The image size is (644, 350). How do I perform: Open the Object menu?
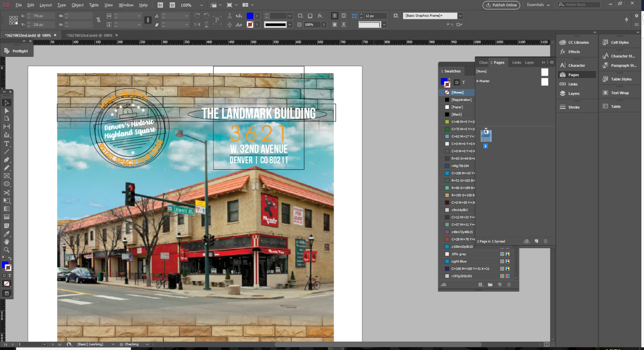pos(77,5)
